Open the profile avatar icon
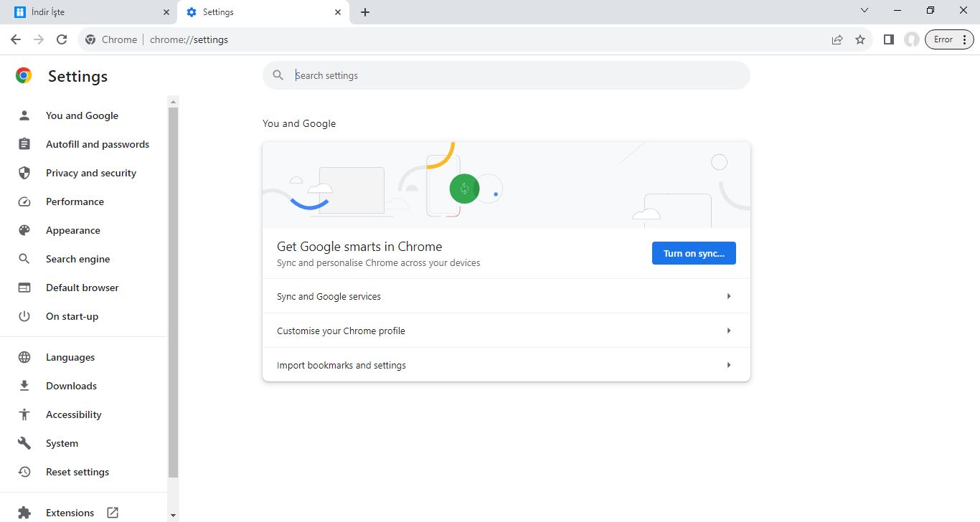The image size is (980, 522). click(x=912, y=39)
